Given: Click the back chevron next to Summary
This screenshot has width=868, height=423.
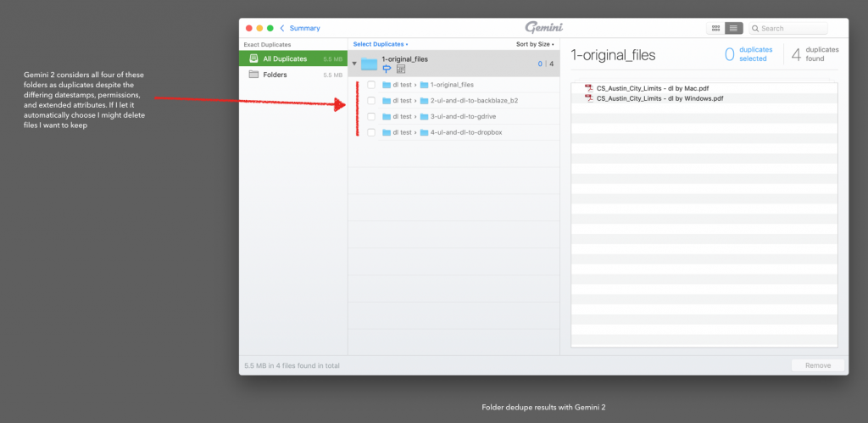Looking at the screenshot, I should coord(282,28).
